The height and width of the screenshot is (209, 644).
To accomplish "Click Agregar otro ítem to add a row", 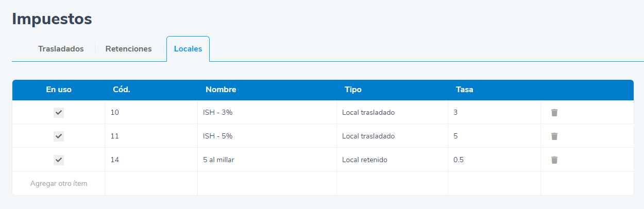I will pos(59,183).
